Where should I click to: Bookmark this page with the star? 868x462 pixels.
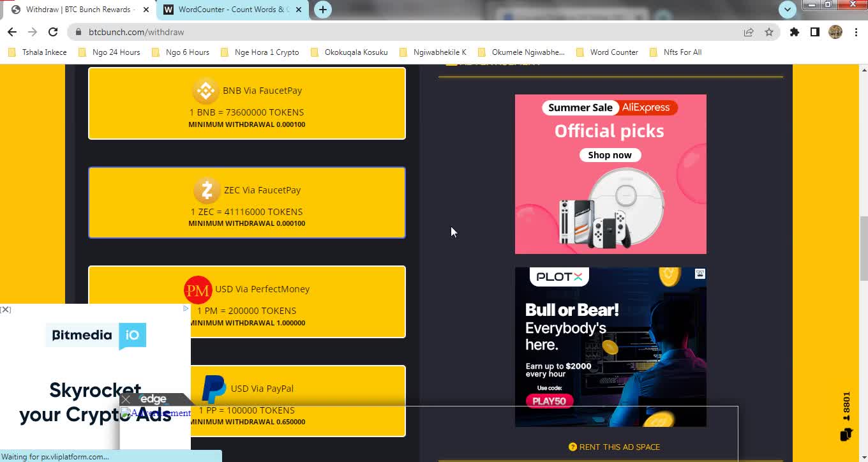(x=769, y=32)
